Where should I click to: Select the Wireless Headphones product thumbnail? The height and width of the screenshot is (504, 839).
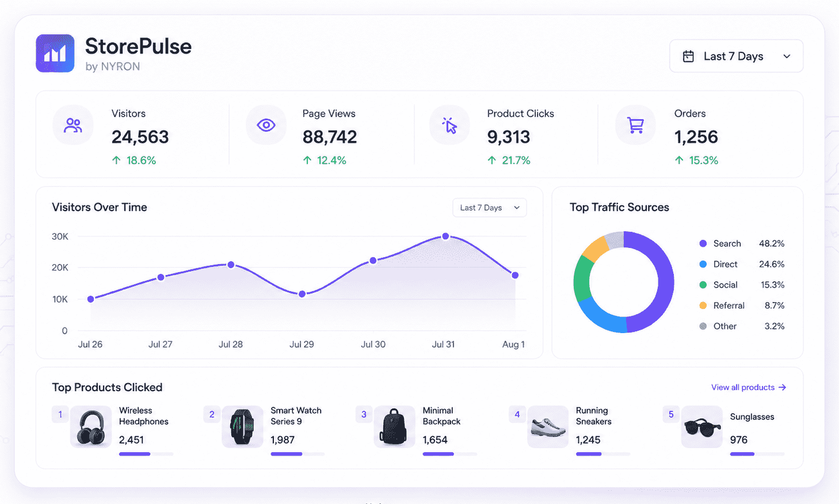[x=91, y=427]
